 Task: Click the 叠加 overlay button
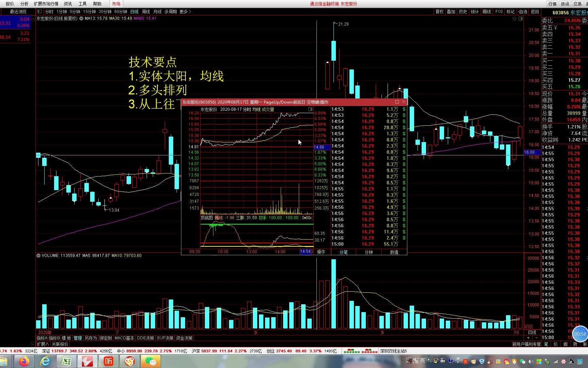click(451, 12)
